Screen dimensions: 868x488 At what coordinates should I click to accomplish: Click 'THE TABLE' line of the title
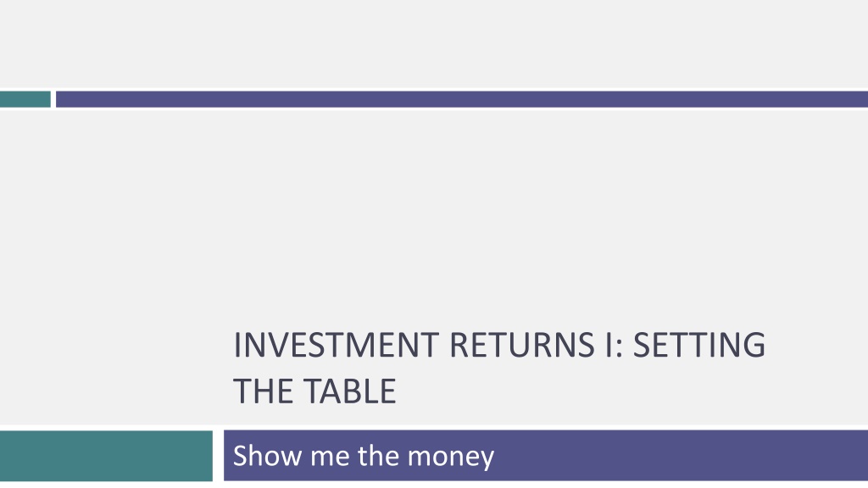314,391
